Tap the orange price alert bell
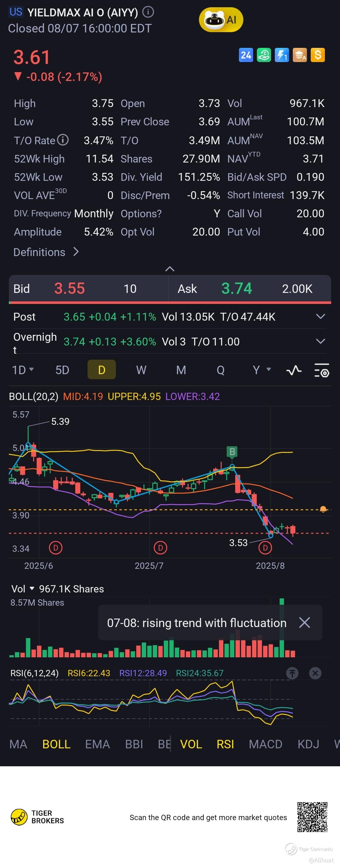The height and width of the screenshot is (868, 340). coord(323,509)
